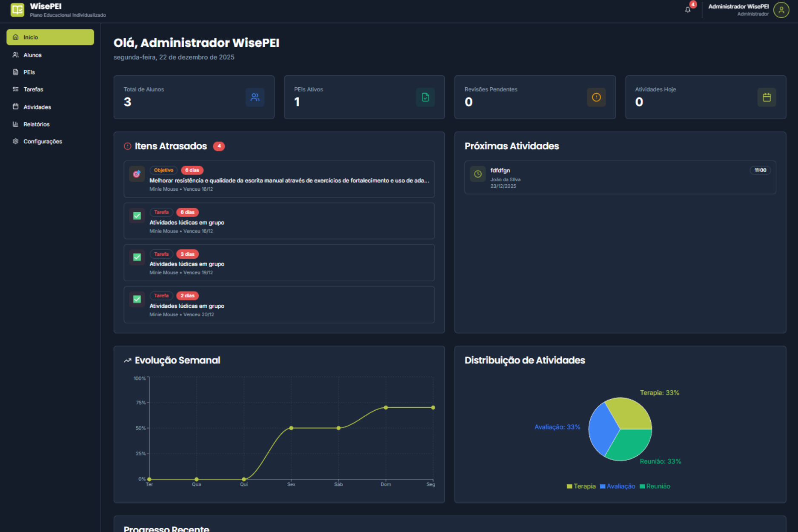Click the clock icon next to fdfdfgn activity

point(478,174)
